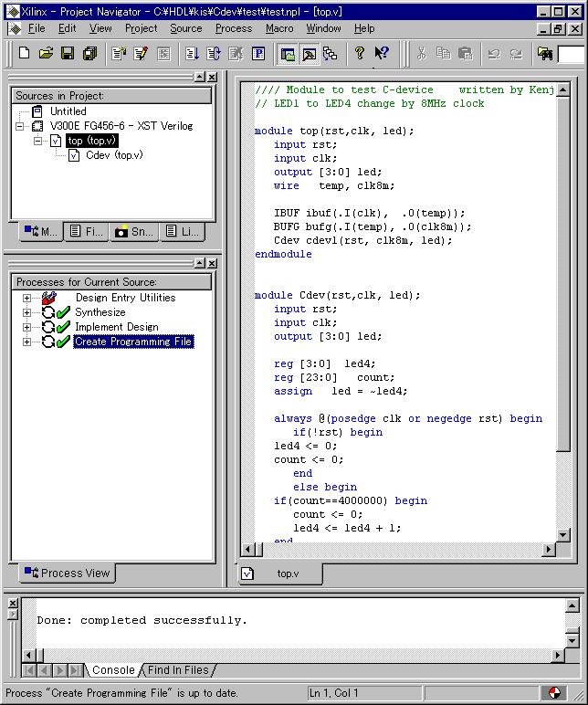Click the top.v editor tab

click(280, 573)
